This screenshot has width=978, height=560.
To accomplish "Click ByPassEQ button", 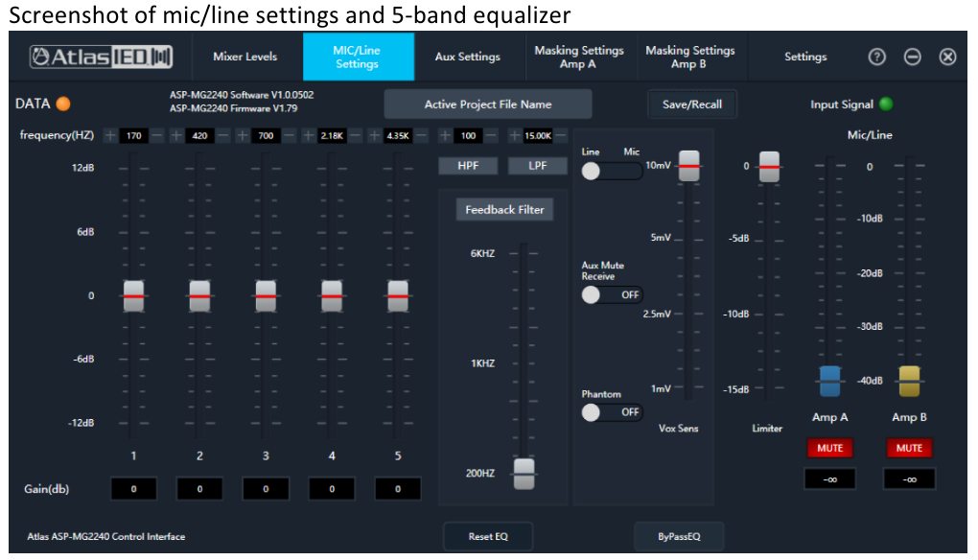I will (x=679, y=536).
